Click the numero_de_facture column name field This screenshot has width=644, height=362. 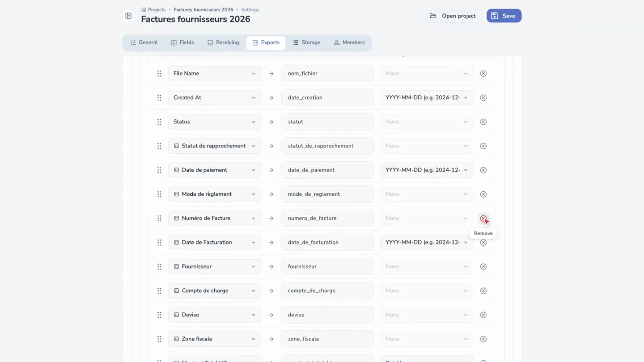[327, 218]
